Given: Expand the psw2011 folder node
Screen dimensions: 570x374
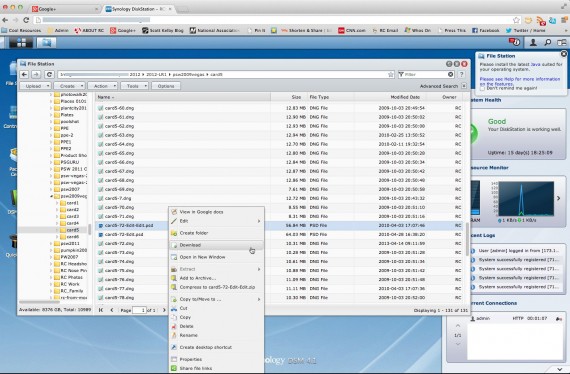Looking at the screenshot, I should (51, 244).
